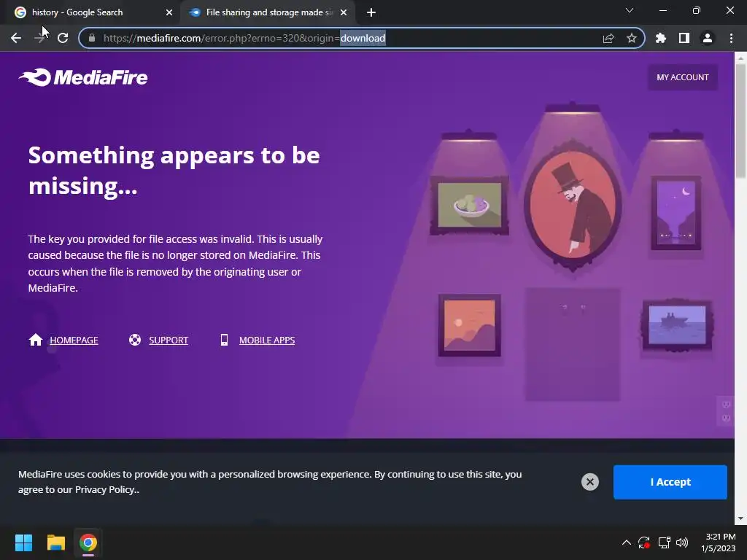This screenshot has width=747, height=560.
Task: Click the Chrome taskbar icon
Action: coord(88,542)
